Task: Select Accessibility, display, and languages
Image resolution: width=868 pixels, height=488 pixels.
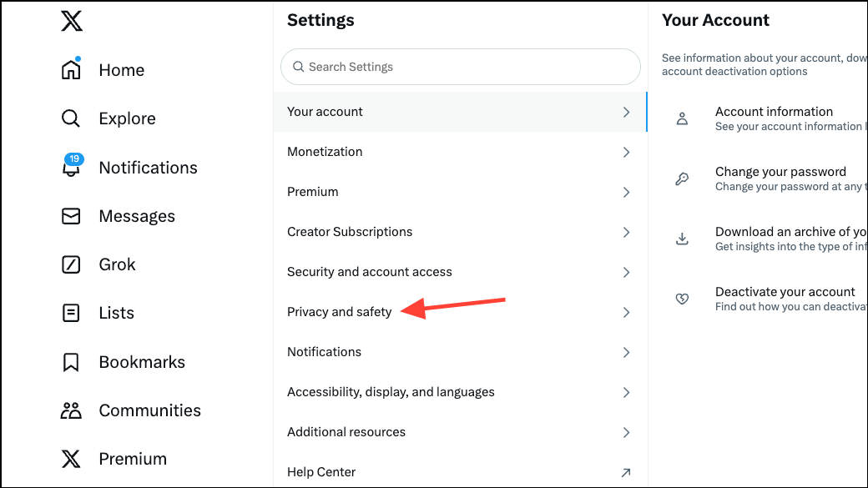Action: click(x=391, y=392)
